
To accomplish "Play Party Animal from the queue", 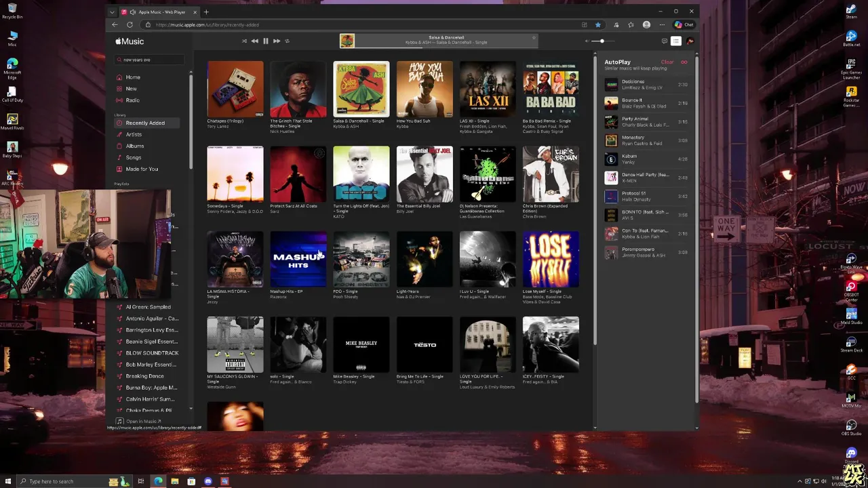I will pyautogui.click(x=646, y=122).
